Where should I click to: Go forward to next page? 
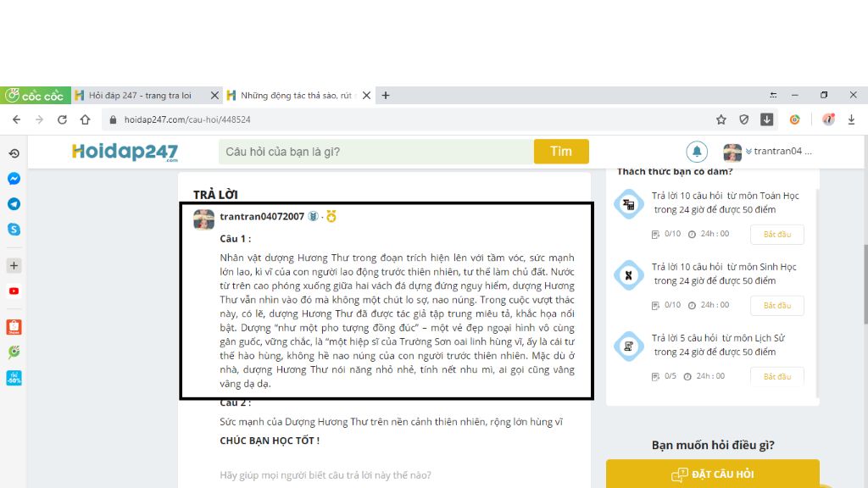click(x=39, y=119)
